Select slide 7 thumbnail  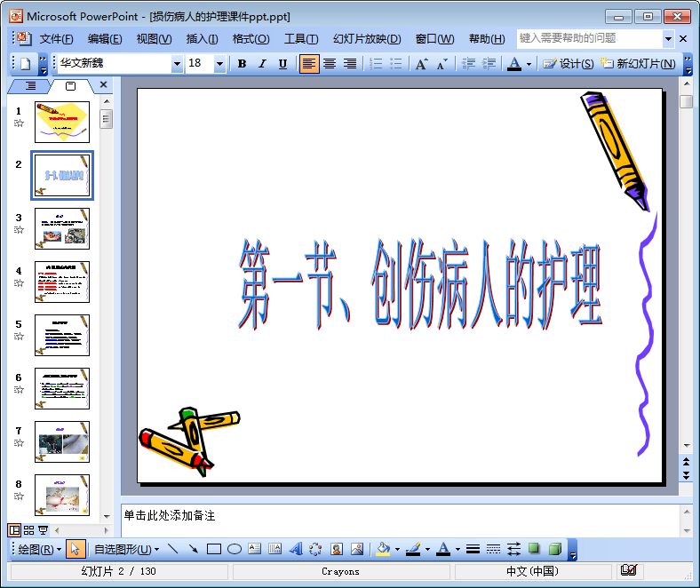click(x=62, y=441)
